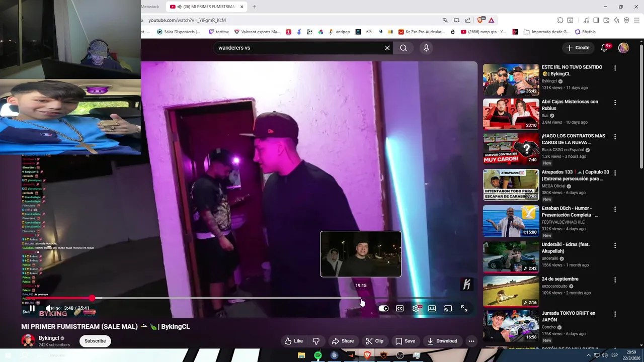Clear the search text with the X
644x362 pixels.
click(387, 48)
